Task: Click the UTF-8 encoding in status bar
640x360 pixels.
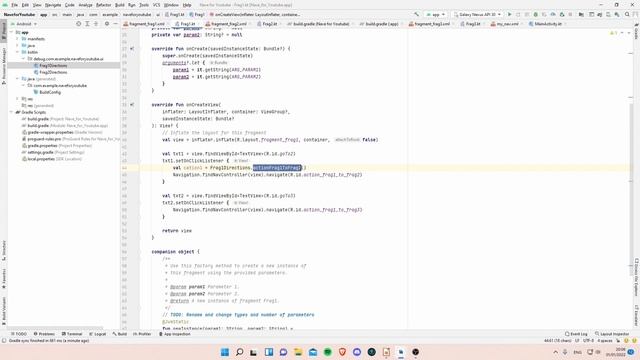Action: 588,340
